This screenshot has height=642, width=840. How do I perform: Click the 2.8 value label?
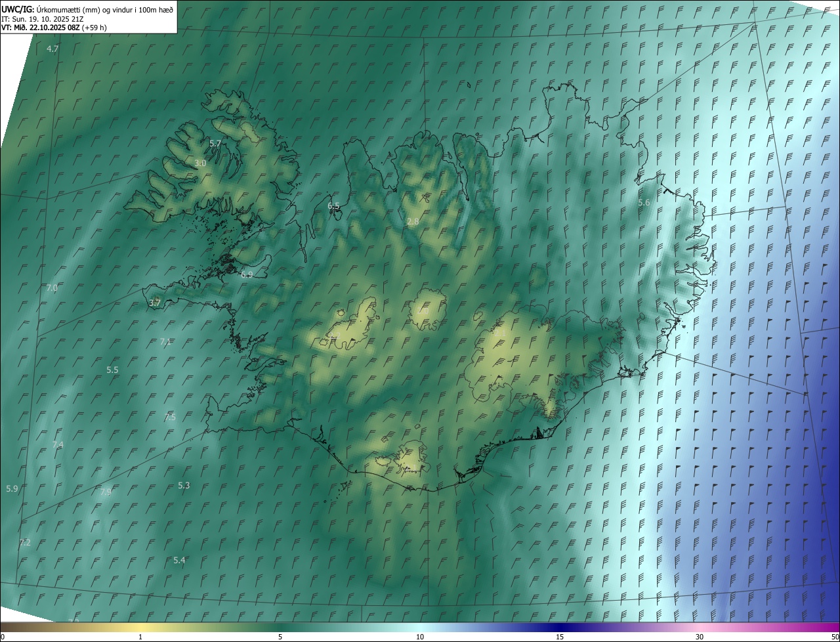coord(413,222)
